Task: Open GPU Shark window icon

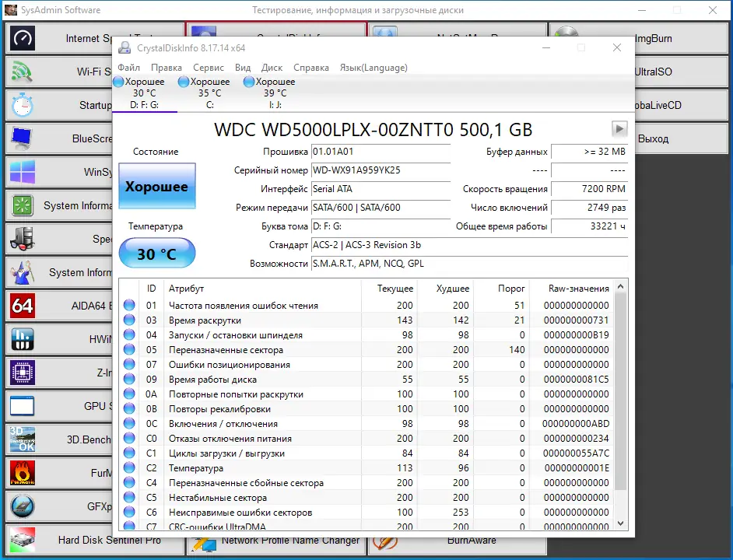Action: [x=22, y=406]
